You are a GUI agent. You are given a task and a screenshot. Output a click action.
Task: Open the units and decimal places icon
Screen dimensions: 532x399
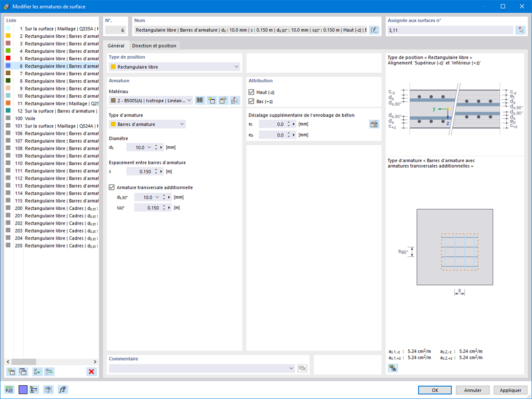[9, 389]
